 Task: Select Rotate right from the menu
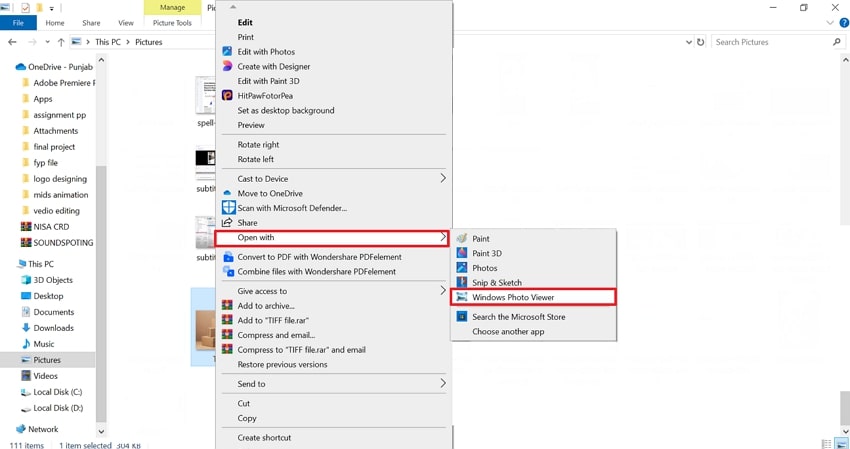coord(258,144)
